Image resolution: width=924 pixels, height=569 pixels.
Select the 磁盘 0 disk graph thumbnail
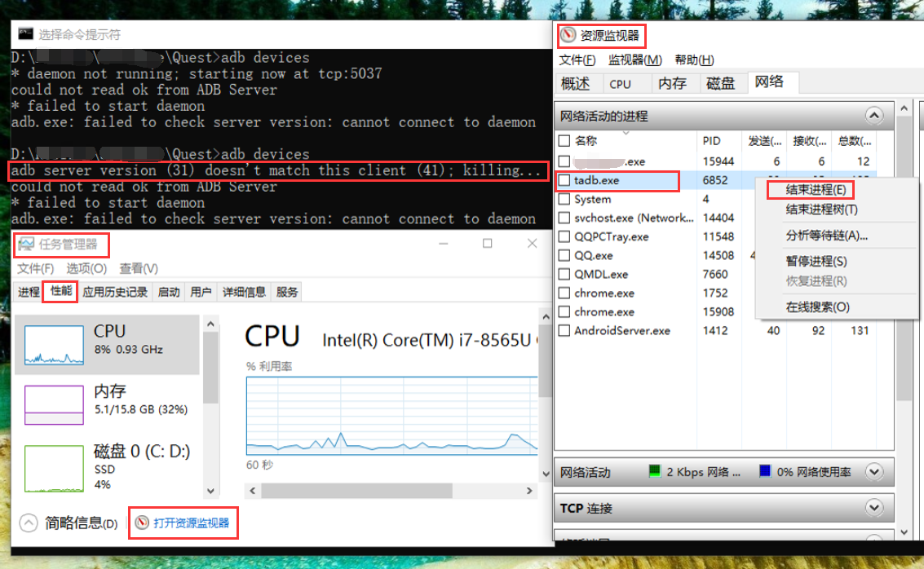(x=54, y=468)
